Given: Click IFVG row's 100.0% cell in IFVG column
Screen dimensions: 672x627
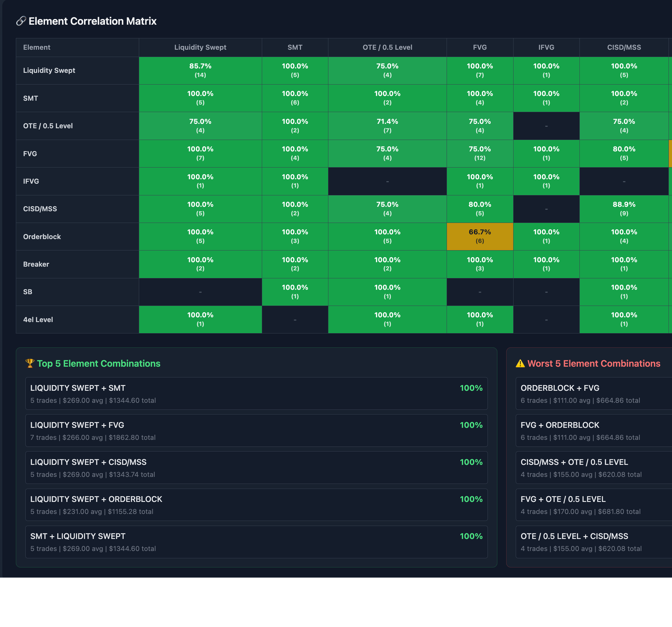Looking at the screenshot, I should [x=546, y=181].
